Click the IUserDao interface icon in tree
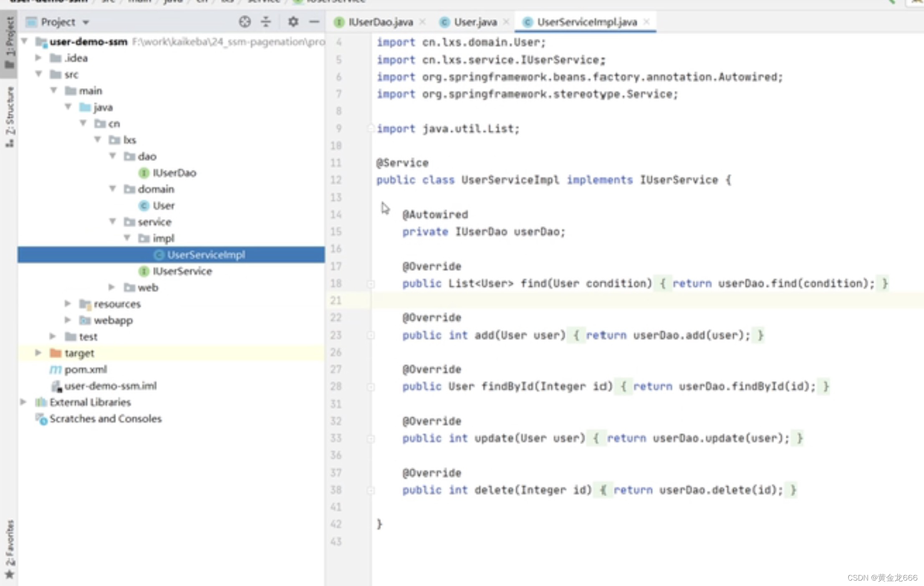The image size is (924, 586). pos(144,173)
